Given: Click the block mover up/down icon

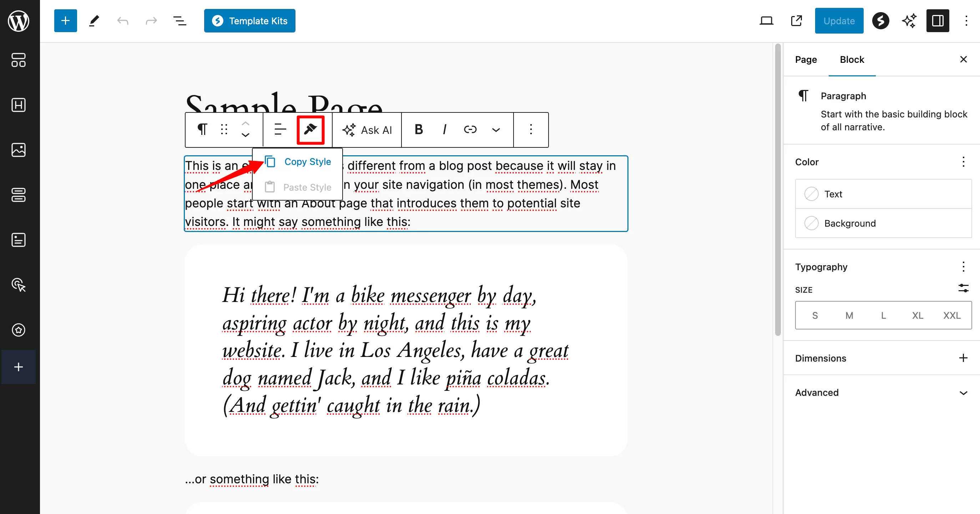Looking at the screenshot, I should [245, 130].
